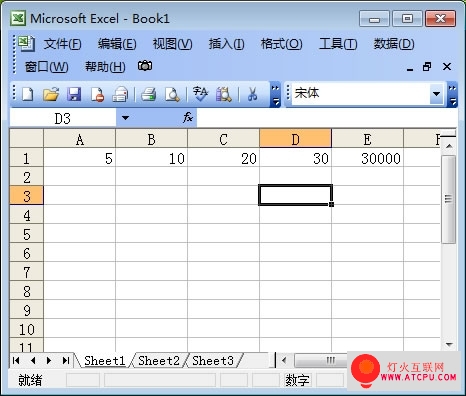Click the fx Insert Function button
Viewport: 466px width, 396px height.
click(x=188, y=117)
